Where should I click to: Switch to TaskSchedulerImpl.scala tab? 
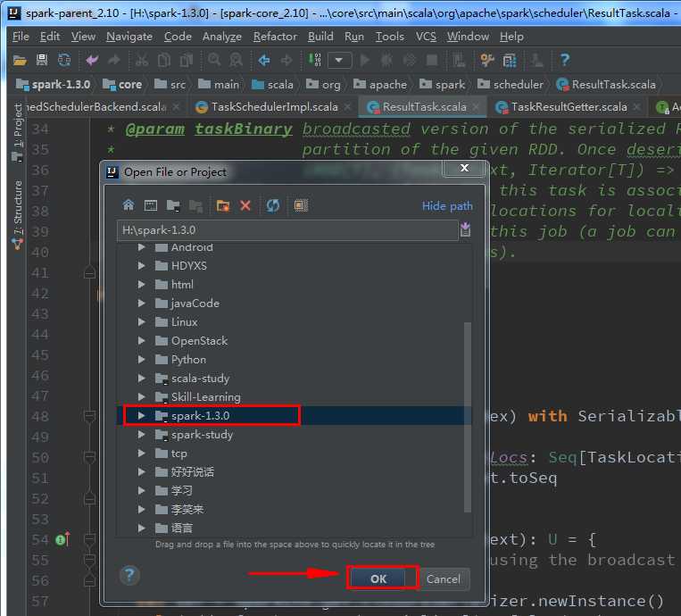click(x=274, y=107)
